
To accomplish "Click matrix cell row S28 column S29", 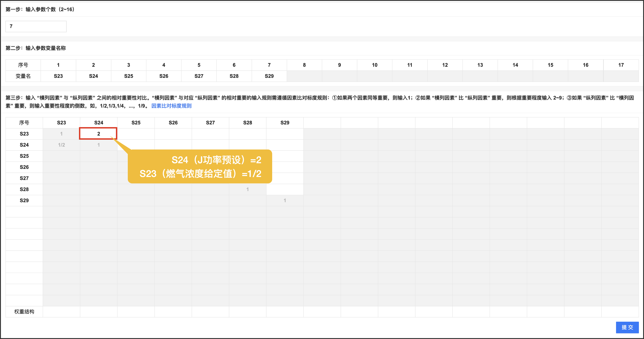I will pos(285,189).
